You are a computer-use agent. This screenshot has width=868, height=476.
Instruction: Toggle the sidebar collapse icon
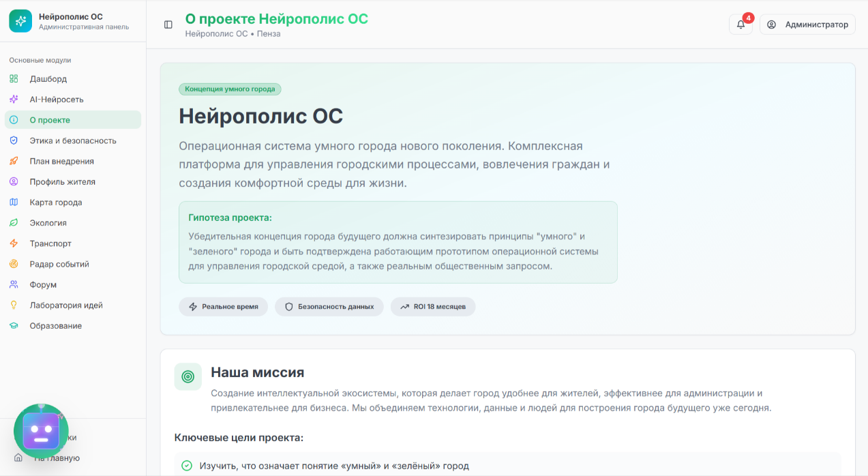tap(168, 25)
